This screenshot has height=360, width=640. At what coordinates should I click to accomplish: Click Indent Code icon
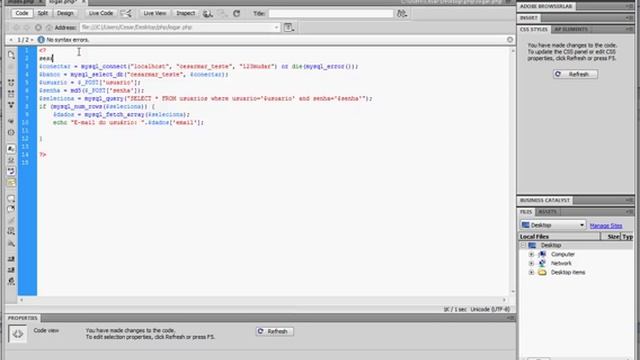coord(11,259)
